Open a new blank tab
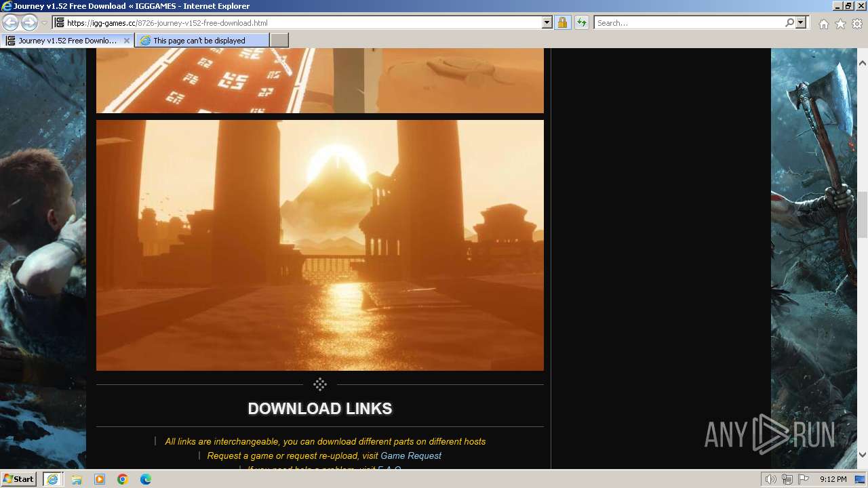The width and height of the screenshot is (868, 488). (x=279, y=41)
